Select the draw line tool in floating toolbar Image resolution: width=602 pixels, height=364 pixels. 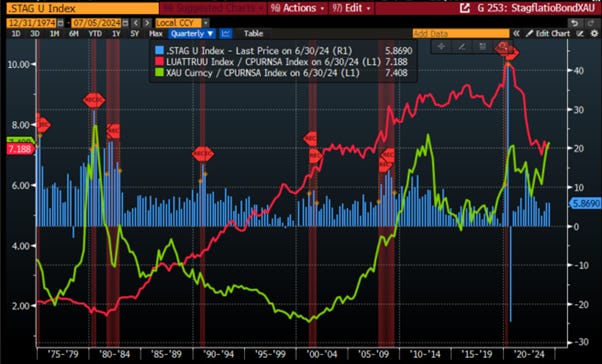461,46
